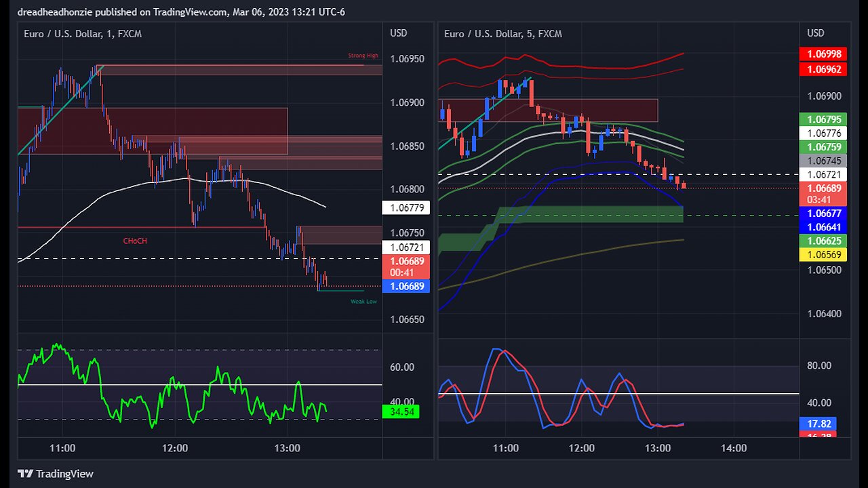868x488 pixels.
Task: Click the TradingView logo at bottom left
Action: point(56,474)
